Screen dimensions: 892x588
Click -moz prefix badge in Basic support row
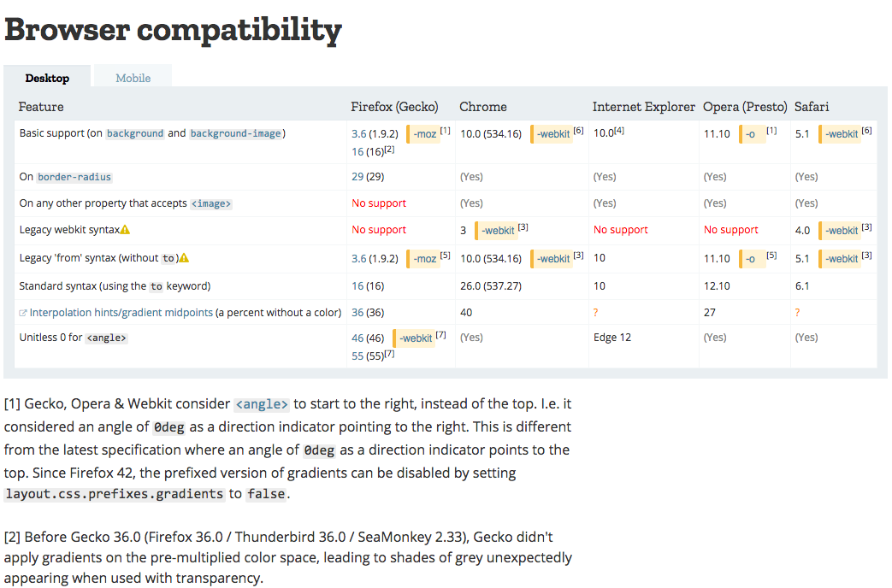(424, 134)
